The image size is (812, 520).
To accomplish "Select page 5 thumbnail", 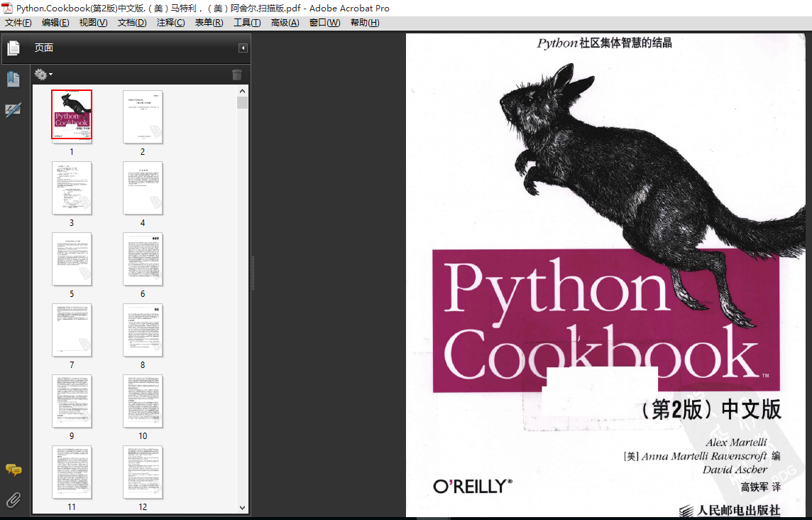I will 72,259.
